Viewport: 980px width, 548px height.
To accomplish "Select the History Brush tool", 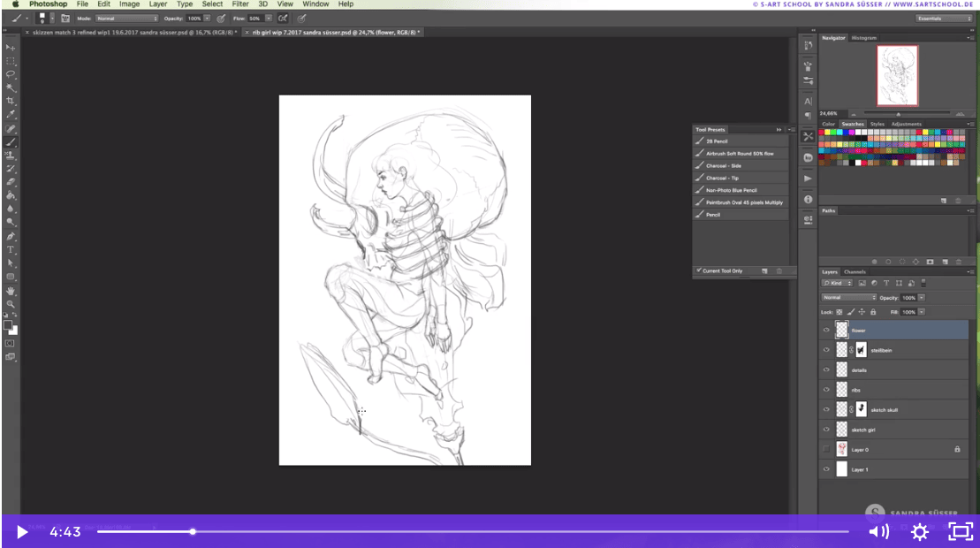I will click(x=11, y=169).
